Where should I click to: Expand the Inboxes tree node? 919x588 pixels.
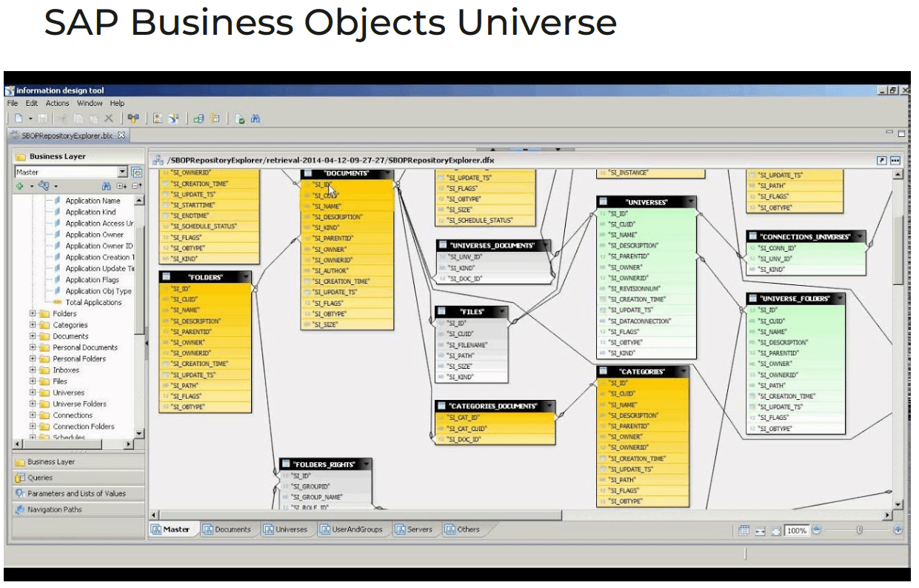(33, 370)
